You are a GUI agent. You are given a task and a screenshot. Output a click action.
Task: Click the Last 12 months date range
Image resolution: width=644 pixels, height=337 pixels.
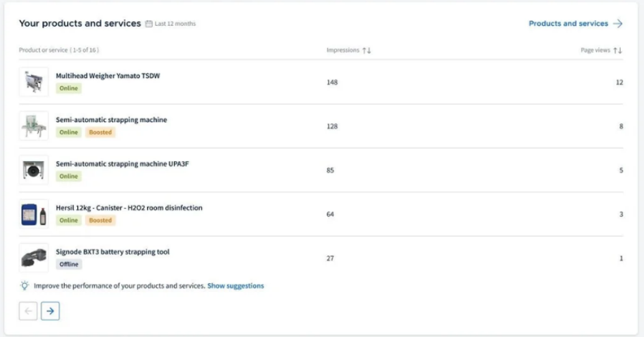coord(175,24)
